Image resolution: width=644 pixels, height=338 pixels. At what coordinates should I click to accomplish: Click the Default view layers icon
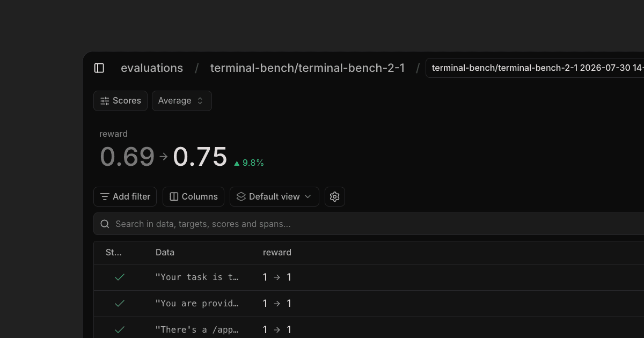click(241, 197)
